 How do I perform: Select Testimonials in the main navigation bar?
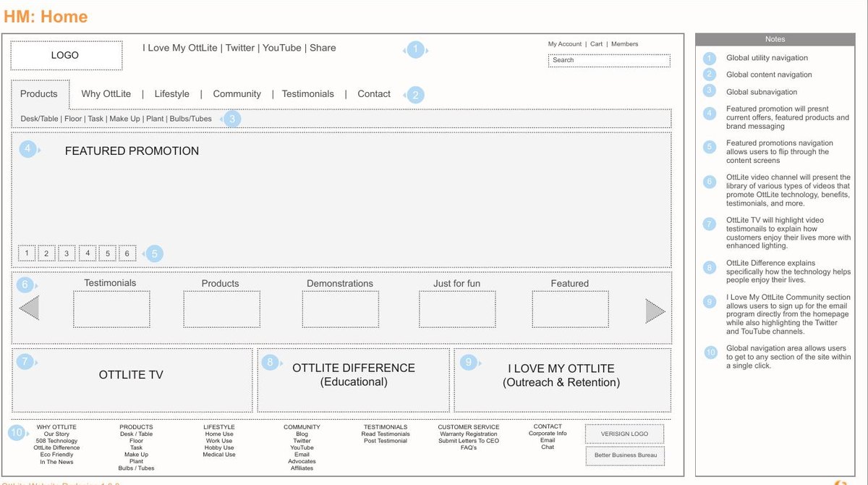click(308, 94)
